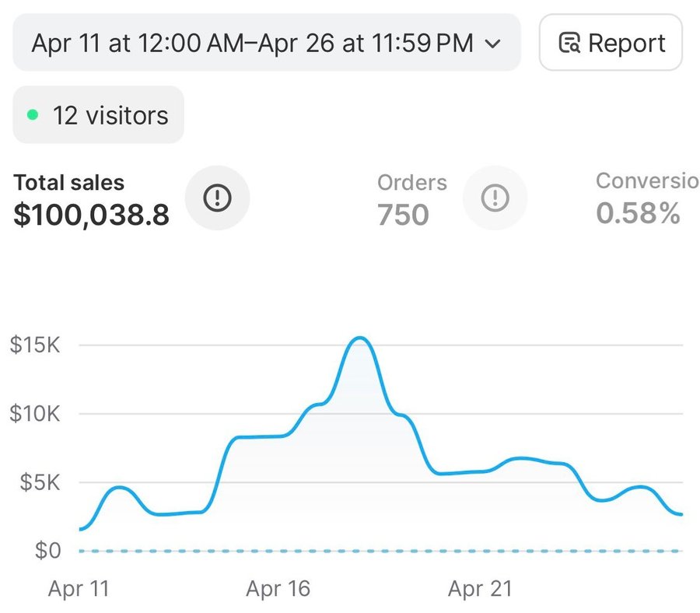Click the Orders info icon
Screen dimensions: 700x613
coord(495,198)
